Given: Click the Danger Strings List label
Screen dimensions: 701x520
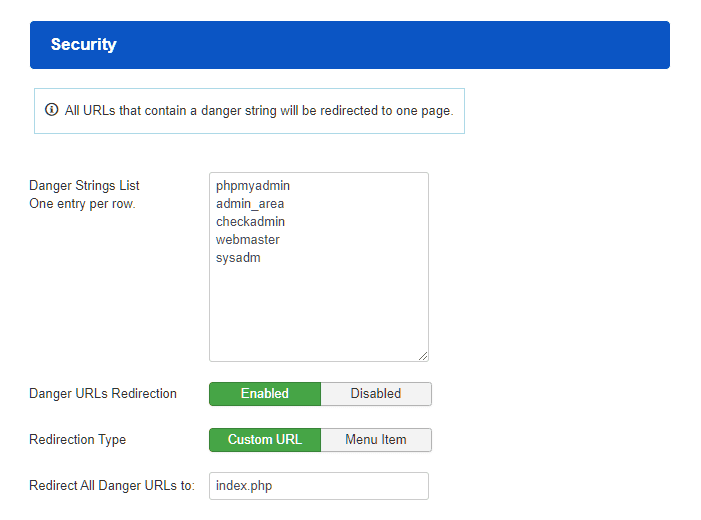Looking at the screenshot, I should tap(84, 186).
